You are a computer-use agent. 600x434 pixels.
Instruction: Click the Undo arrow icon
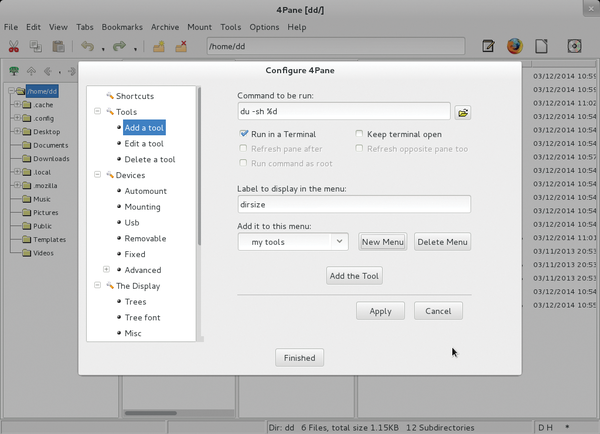88,46
